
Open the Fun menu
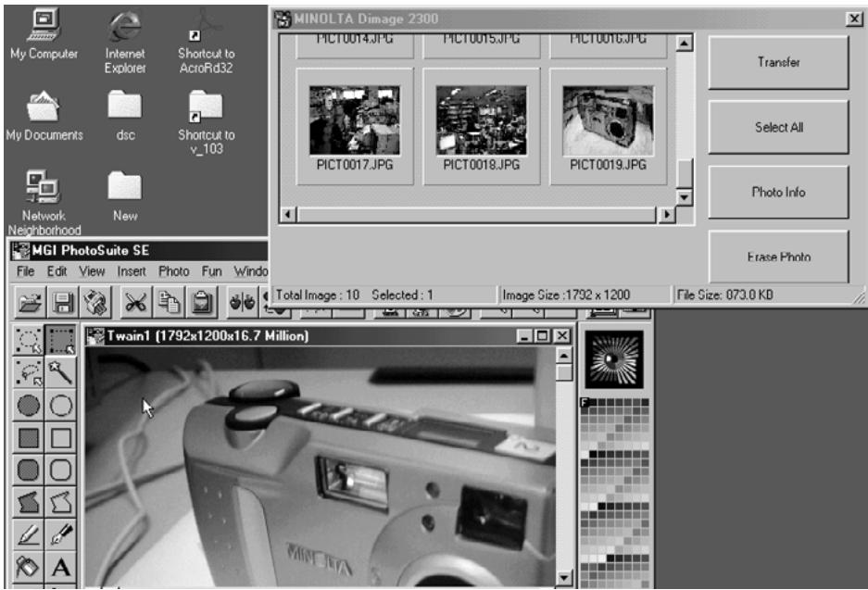(x=211, y=271)
